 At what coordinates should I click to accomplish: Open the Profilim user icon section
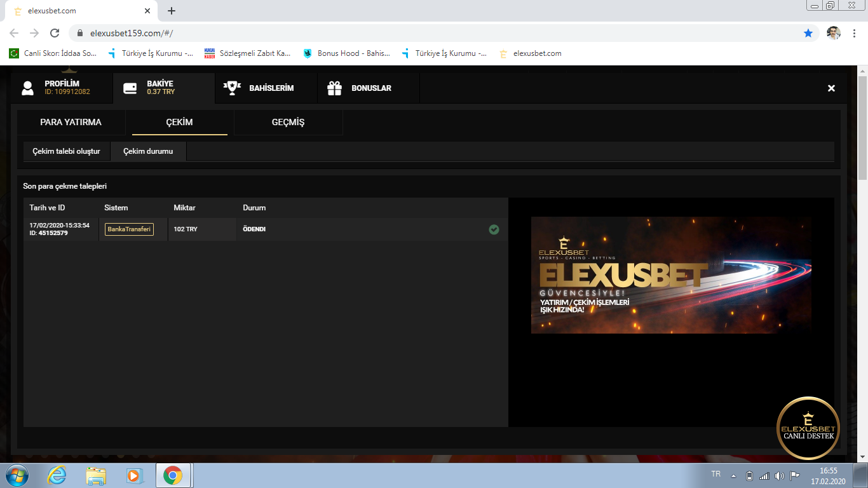[28, 88]
